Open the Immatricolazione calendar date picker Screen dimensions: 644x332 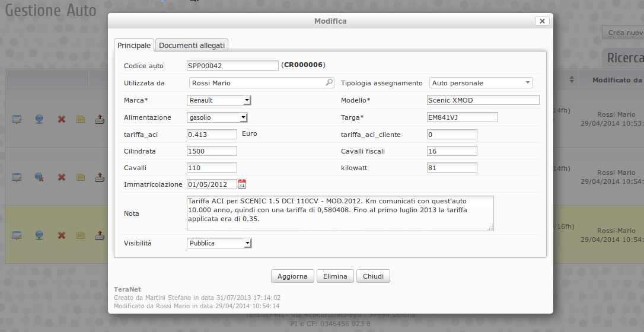pos(241,184)
